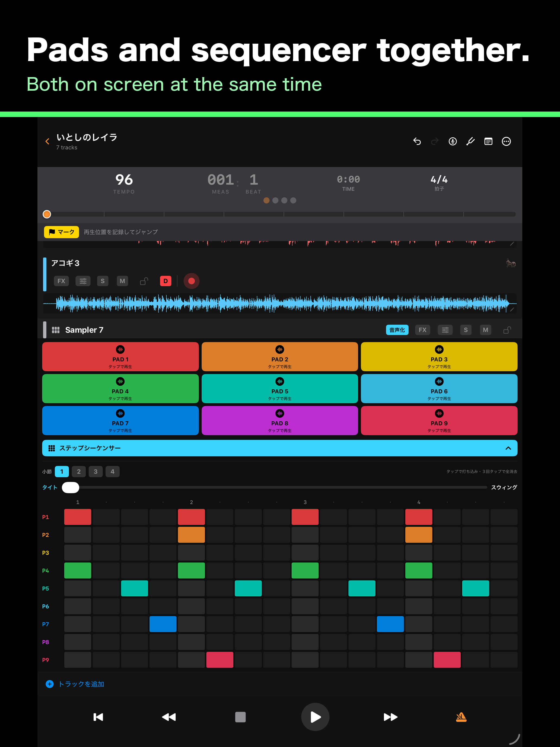Screen dimensions: 560x747
Task: Select measure 3 tab in sequencer
Action: point(96,471)
